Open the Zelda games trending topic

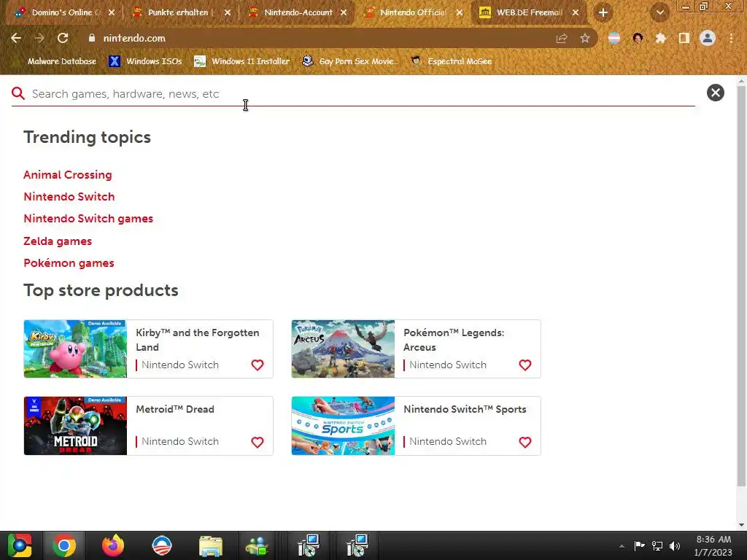[58, 241]
